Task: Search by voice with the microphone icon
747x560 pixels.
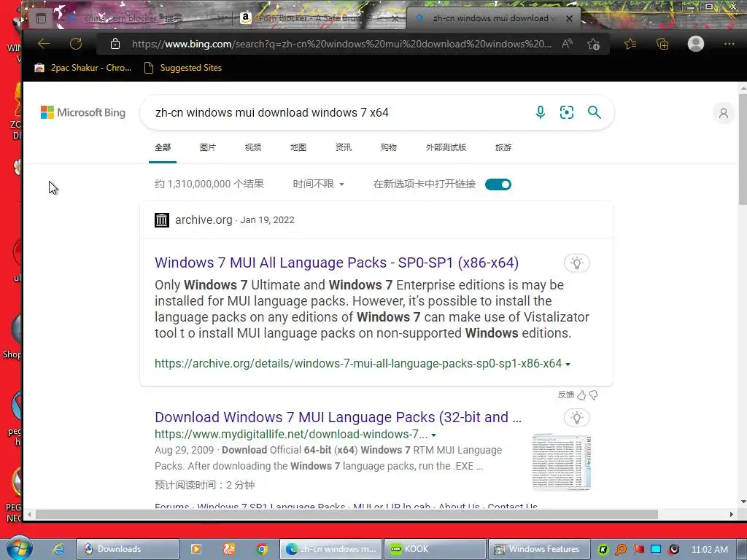Action: click(x=541, y=112)
